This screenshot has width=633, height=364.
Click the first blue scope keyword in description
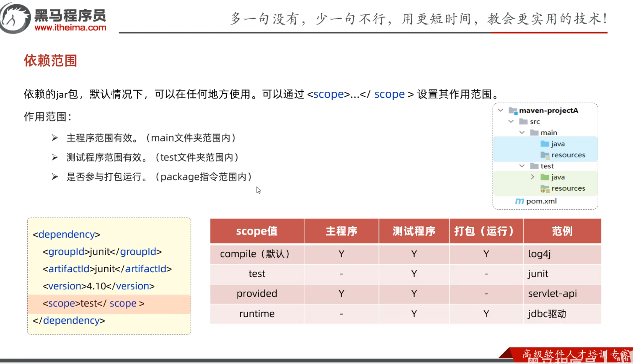(328, 94)
